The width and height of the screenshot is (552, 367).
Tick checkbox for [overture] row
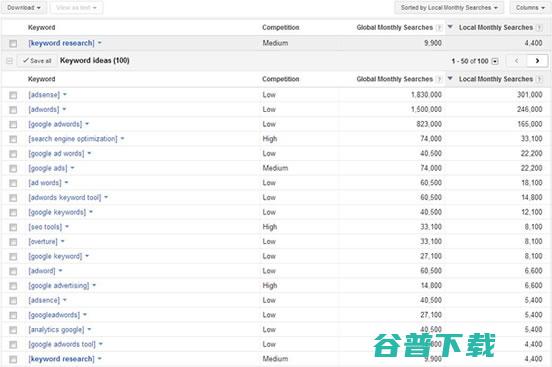13,242
